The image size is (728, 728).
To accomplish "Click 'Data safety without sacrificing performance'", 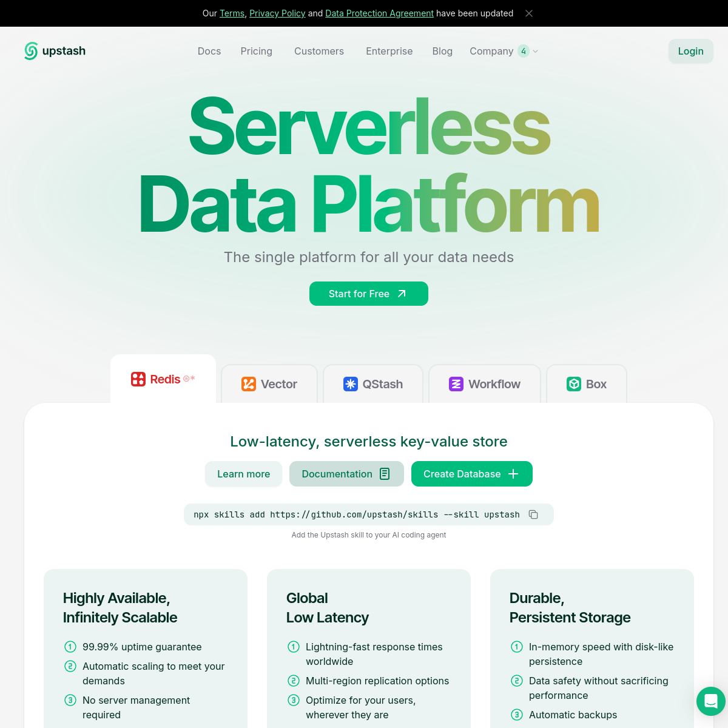I will click(599, 688).
